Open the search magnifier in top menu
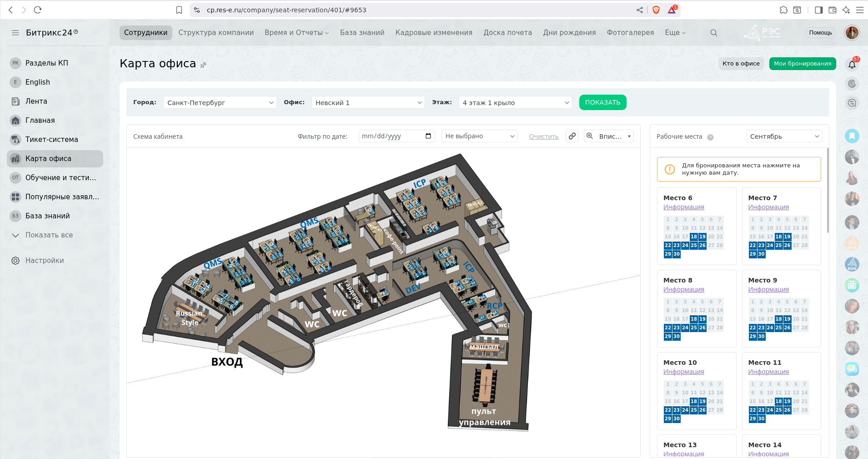This screenshot has width=868, height=459. pos(713,33)
